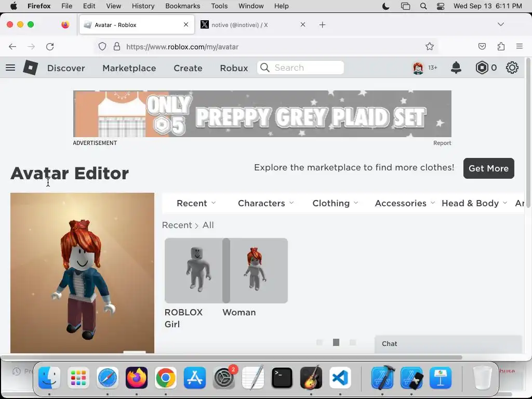Open the Discover tab

pyautogui.click(x=66, y=68)
